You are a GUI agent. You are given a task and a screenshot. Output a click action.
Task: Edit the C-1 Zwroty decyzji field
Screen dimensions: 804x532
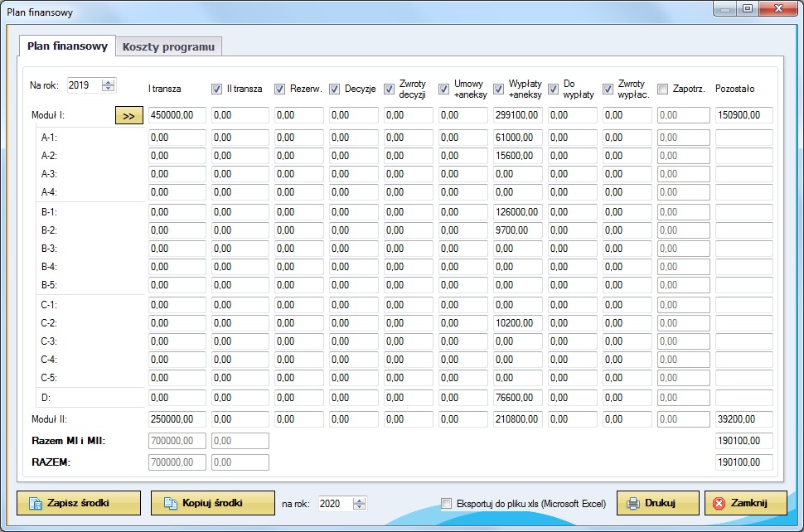(x=408, y=305)
